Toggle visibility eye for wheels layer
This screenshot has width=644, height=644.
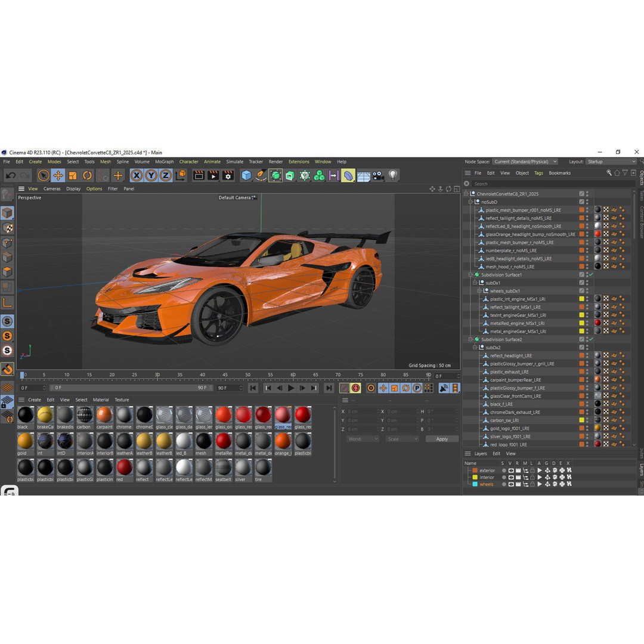(x=511, y=485)
